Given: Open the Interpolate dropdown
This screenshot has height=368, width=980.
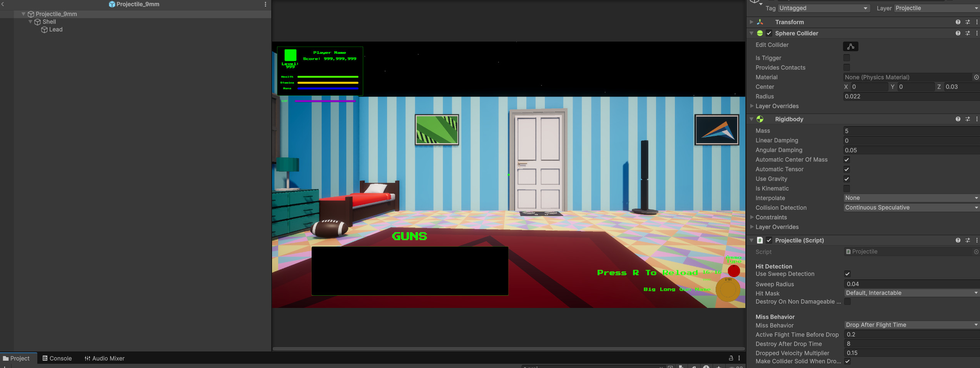Looking at the screenshot, I should coord(912,198).
